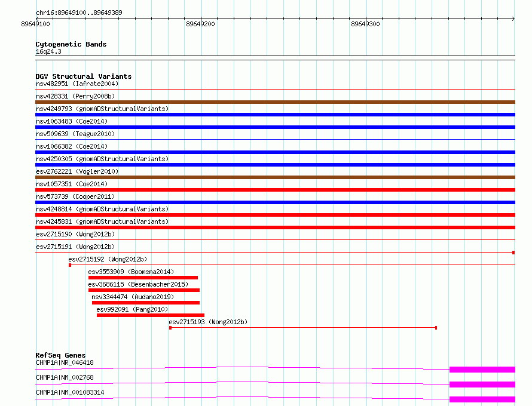
Task: Open gene CHMP1A|NR_046418 label
Action: tap(65, 362)
